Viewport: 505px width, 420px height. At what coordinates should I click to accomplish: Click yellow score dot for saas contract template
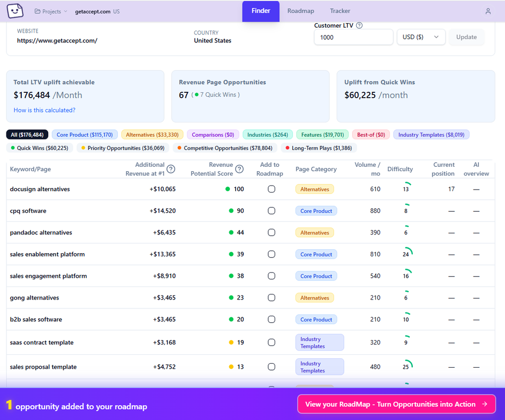click(x=231, y=343)
